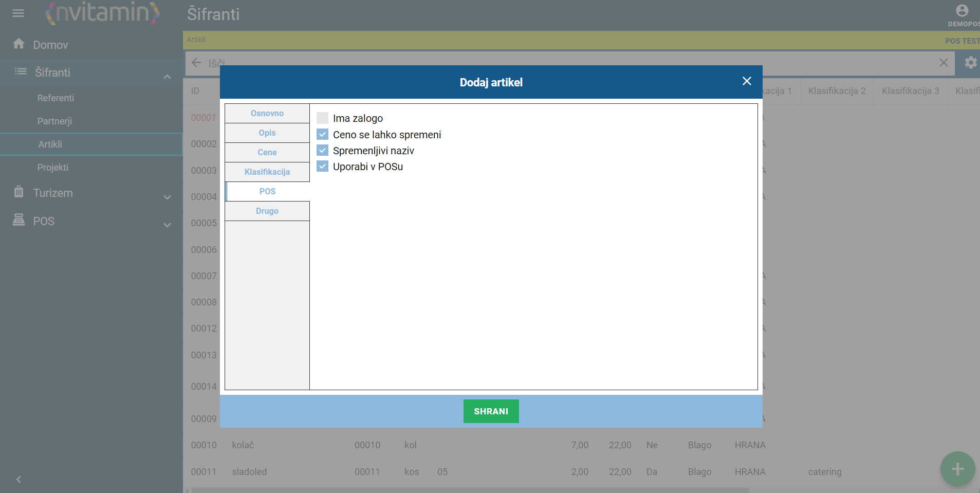The height and width of the screenshot is (493, 980).
Task: Expand the Turizem menu chevron
Action: (167, 197)
